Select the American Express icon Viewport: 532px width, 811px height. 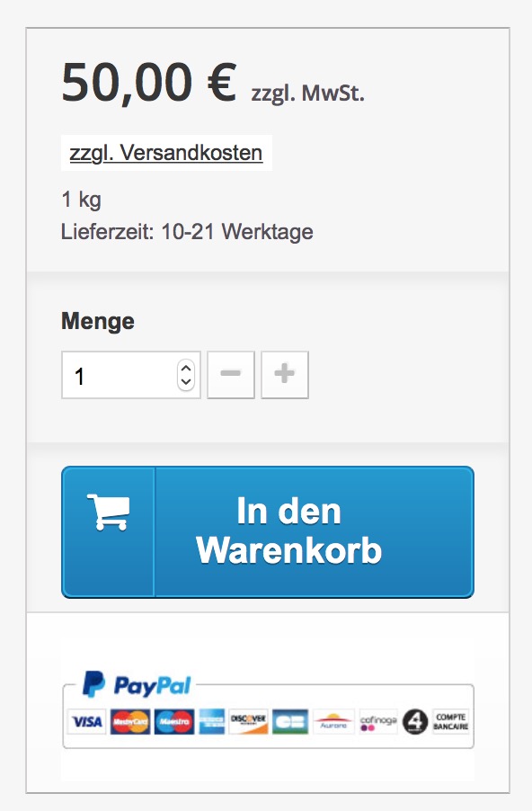(212, 721)
